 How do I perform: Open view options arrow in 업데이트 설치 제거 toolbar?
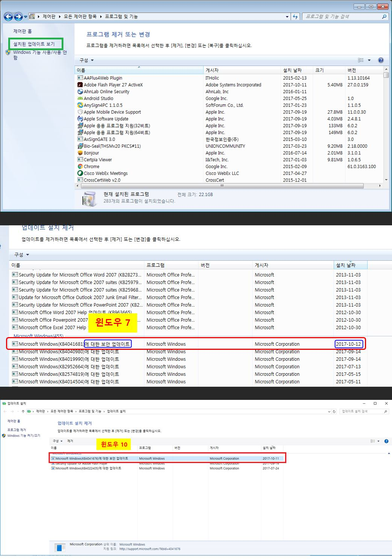point(378,441)
